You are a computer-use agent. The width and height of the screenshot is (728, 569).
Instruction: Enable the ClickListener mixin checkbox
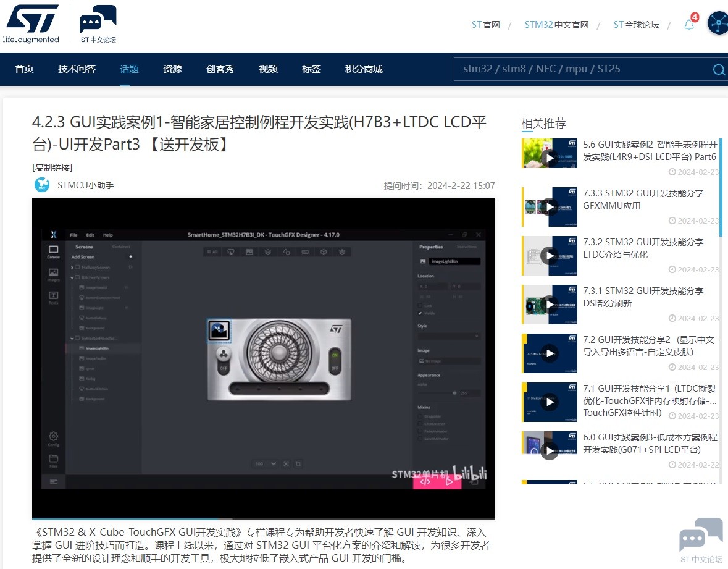point(420,424)
